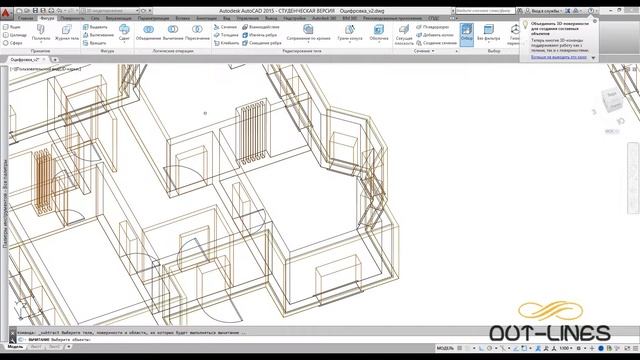Select the Создание сечения (Generate Section) tool
The height and width of the screenshot is (360, 640).
436,43
